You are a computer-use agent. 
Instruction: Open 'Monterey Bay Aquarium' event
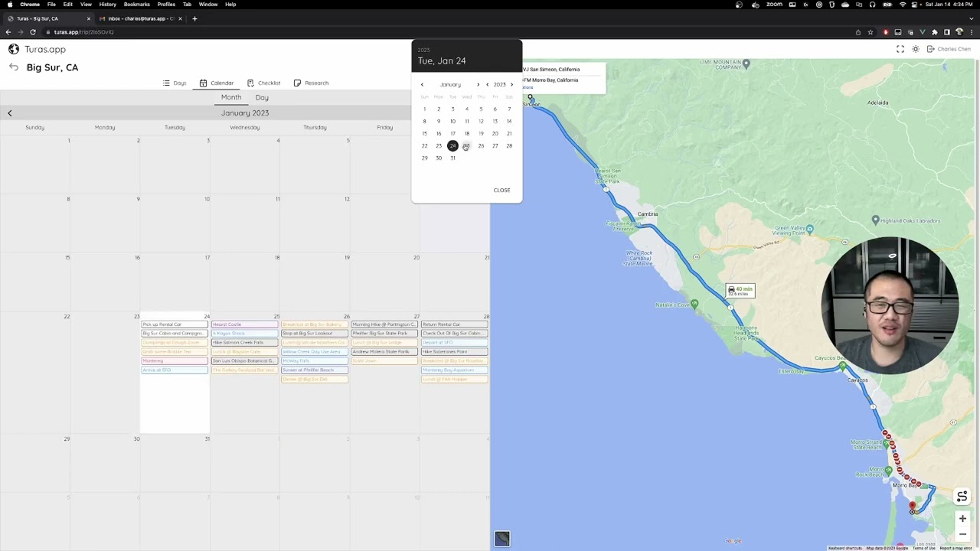tap(455, 370)
